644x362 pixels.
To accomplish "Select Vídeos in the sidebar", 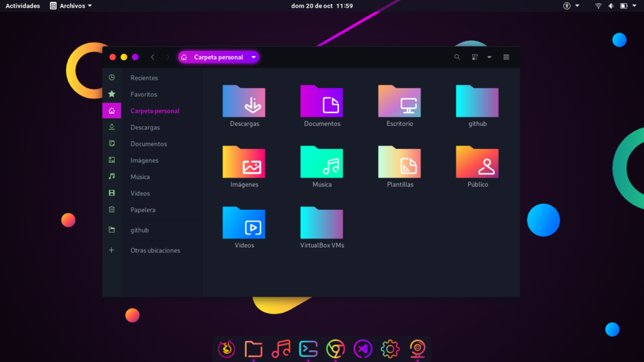I will [152, 193].
